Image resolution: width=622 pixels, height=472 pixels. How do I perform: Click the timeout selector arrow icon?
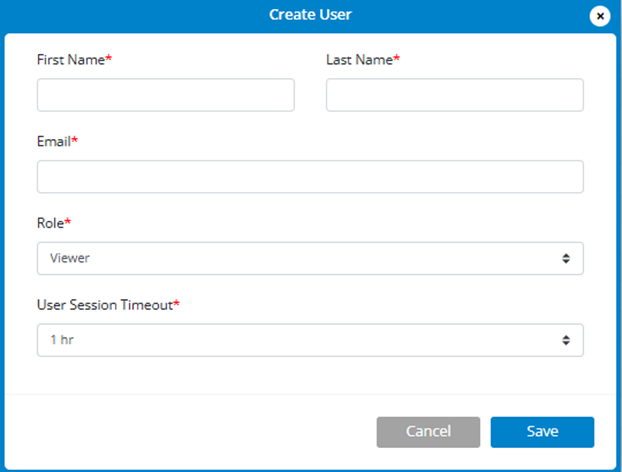pos(566,340)
